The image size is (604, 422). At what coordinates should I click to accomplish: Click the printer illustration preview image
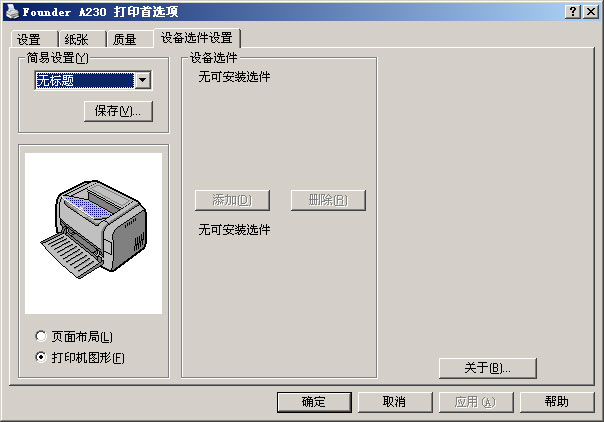(94, 233)
